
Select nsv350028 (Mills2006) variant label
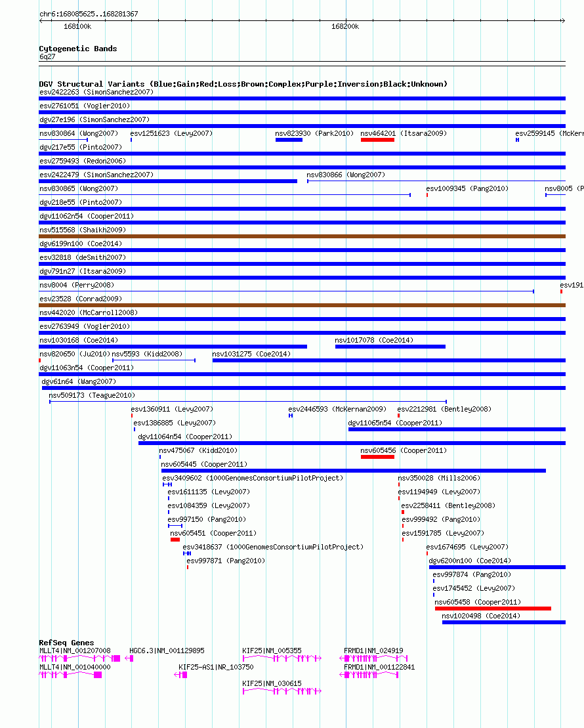439,478
